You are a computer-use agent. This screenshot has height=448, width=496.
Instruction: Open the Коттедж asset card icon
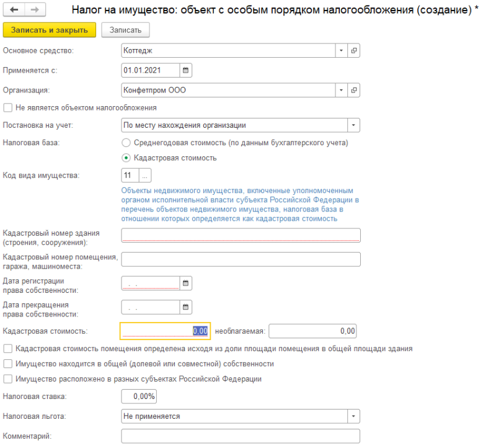[353, 51]
